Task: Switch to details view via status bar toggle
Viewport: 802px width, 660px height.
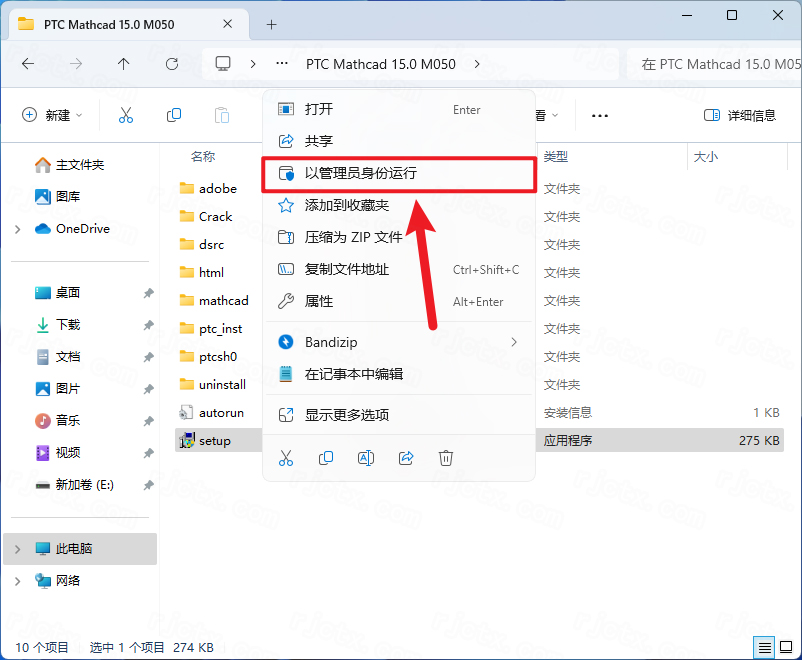Action: coord(765,647)
